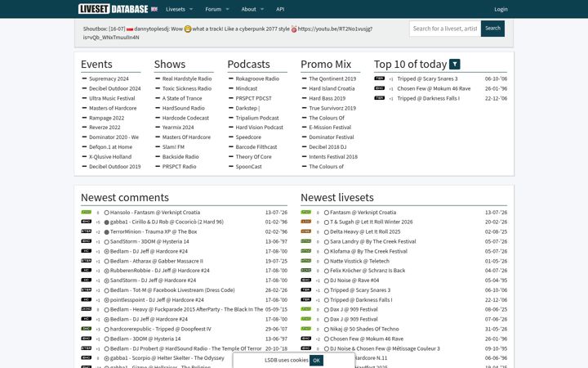This screenshot has height=368, width=588.
Task: Open A State of Trance show link
Action: point(182,98)
